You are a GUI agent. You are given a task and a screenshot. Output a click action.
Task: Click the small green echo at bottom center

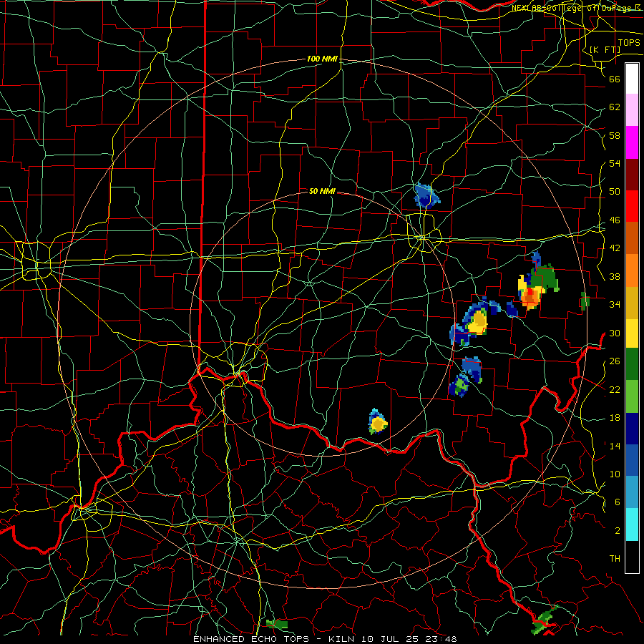[x=276, y=624]
